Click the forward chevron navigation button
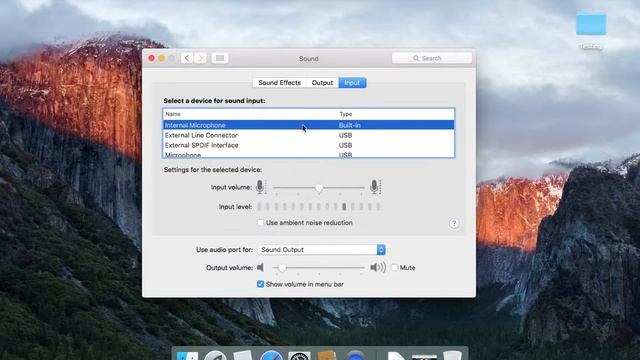The height and width of the screenshot is (360, 640). click(200, 58)
